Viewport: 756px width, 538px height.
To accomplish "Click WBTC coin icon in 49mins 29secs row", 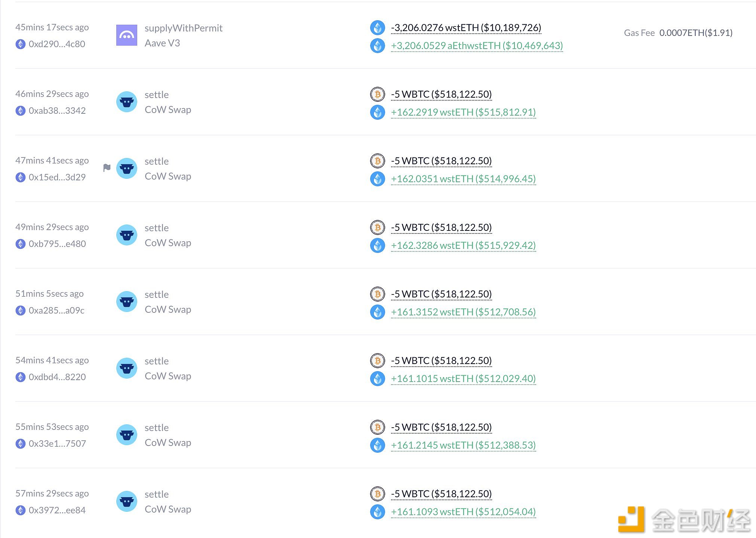I will click(x=378, y=227).
